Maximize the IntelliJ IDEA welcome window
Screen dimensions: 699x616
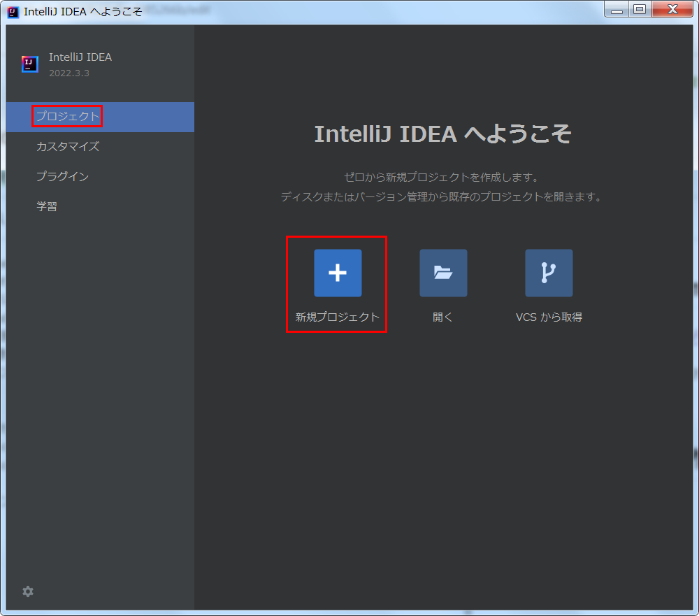pyautogui.click(x=640, y=9)
